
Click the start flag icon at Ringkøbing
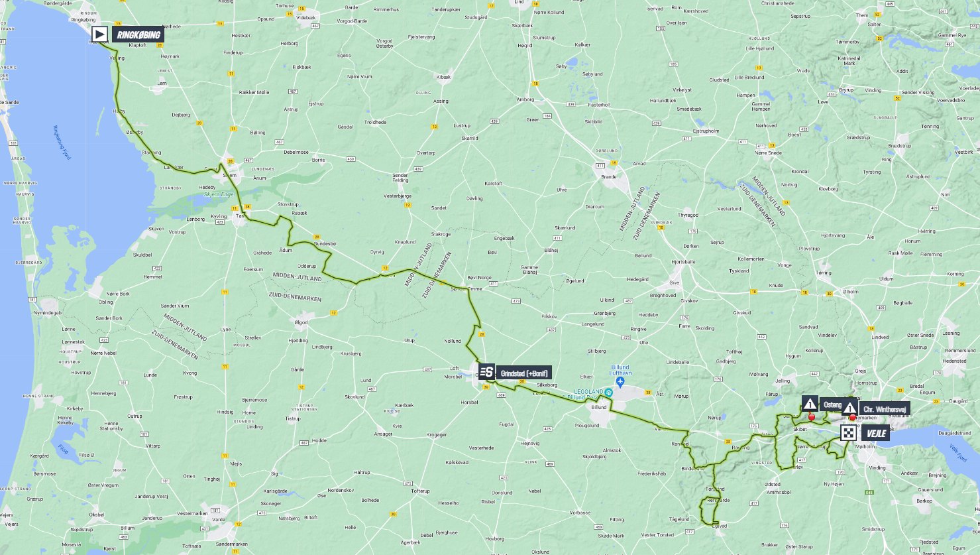coord(100,34)
